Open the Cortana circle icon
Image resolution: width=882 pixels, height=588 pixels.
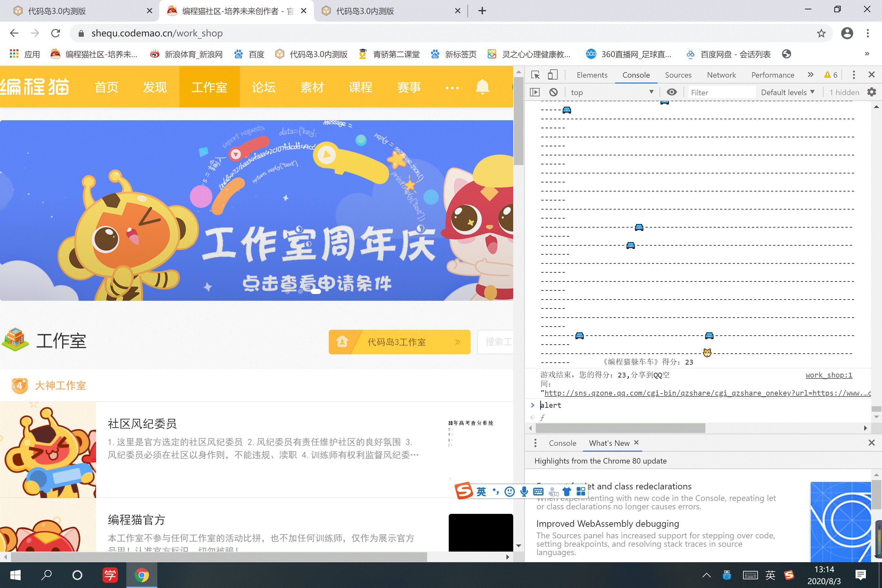click(77, 575)
